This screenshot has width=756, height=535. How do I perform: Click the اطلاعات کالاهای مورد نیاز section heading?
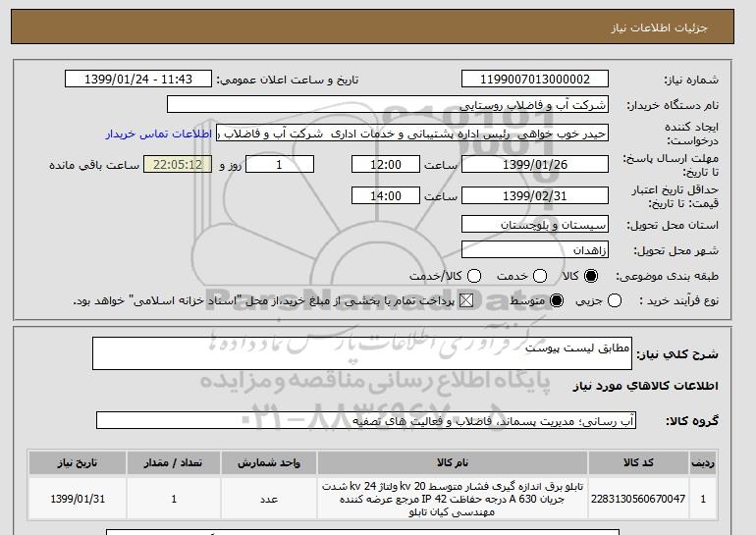(x=646, y=386)
